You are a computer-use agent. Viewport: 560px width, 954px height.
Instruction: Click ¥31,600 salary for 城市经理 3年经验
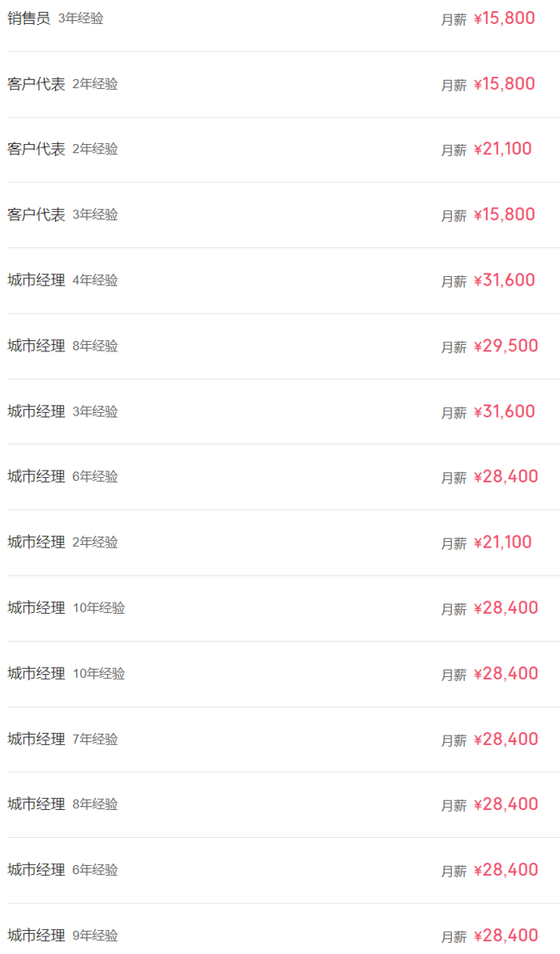(x=504, y=411)
